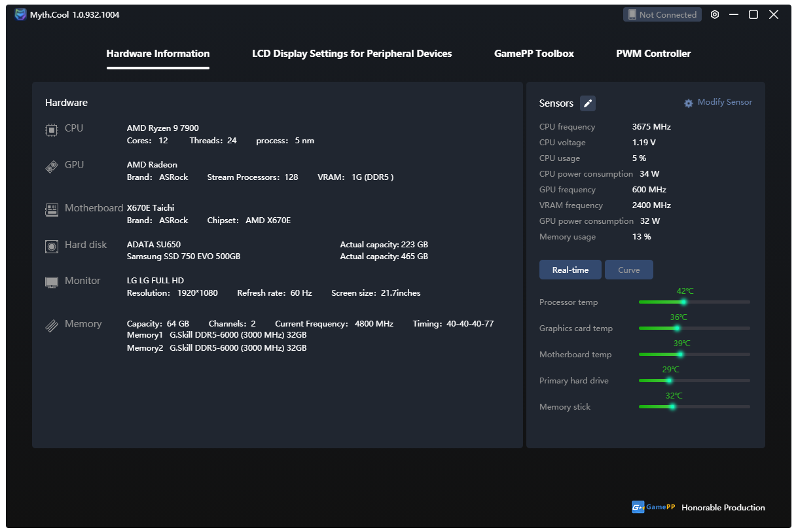The height and width of the screenshot is (532, 796).
Task: Click the Monitor icon
Action: pyautogui.click(x=52, y=282)
